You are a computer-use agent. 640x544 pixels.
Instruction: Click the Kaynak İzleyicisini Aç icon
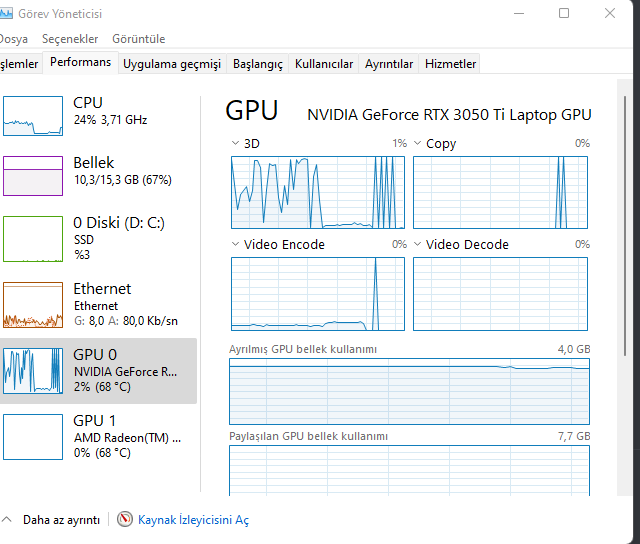(x=125, y=520)
